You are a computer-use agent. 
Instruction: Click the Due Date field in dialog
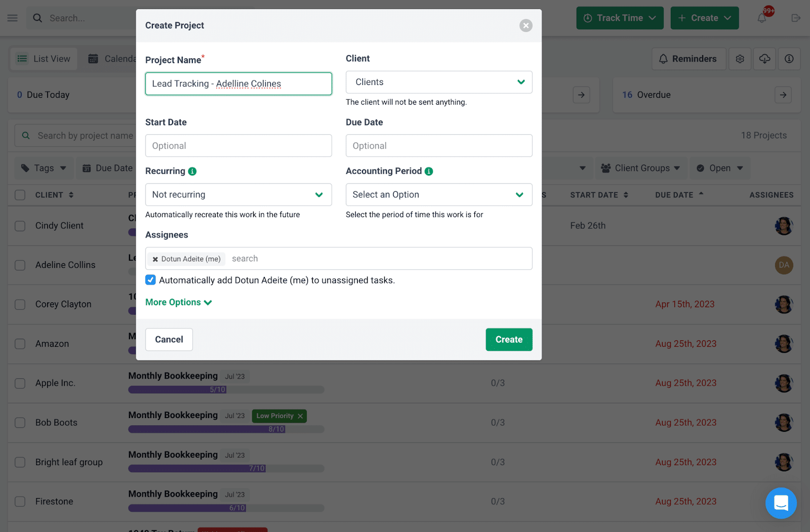439,146
